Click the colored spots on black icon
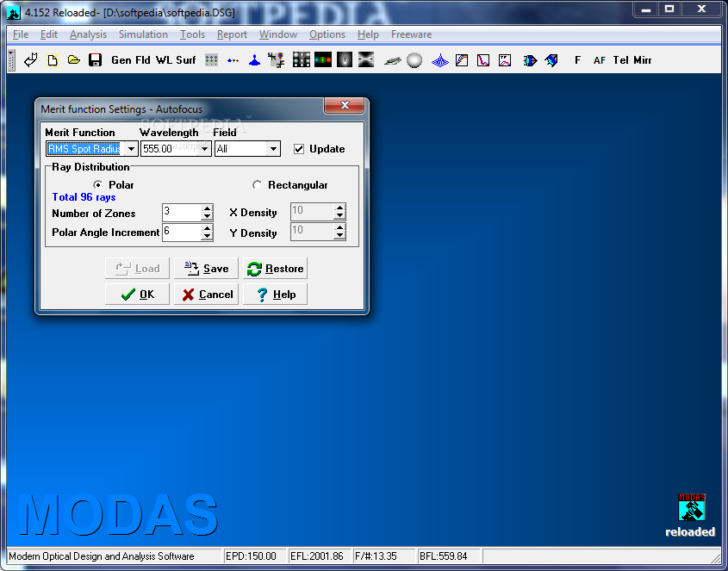This screenshot has height=571, width=728. click(x=323, y=59)
